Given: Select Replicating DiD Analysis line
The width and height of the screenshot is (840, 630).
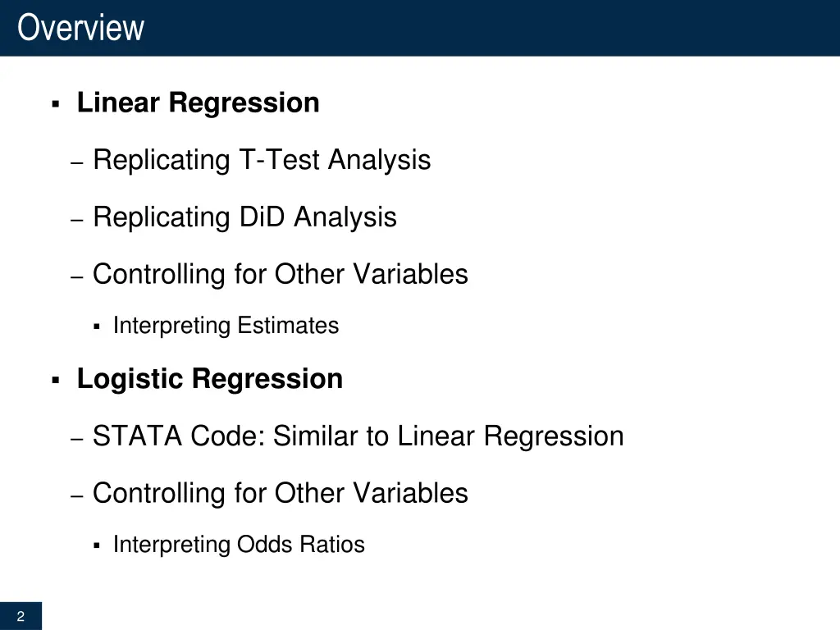Looking at the screenshot, I should pos(244,217).
